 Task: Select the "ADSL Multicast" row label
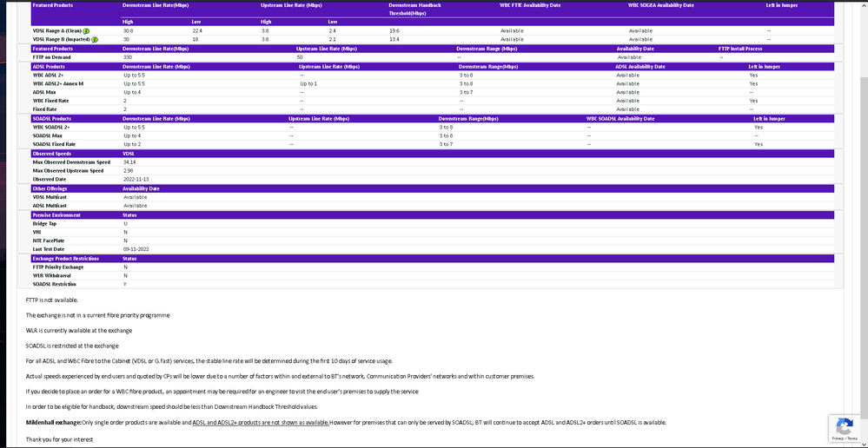pos(50,206)
